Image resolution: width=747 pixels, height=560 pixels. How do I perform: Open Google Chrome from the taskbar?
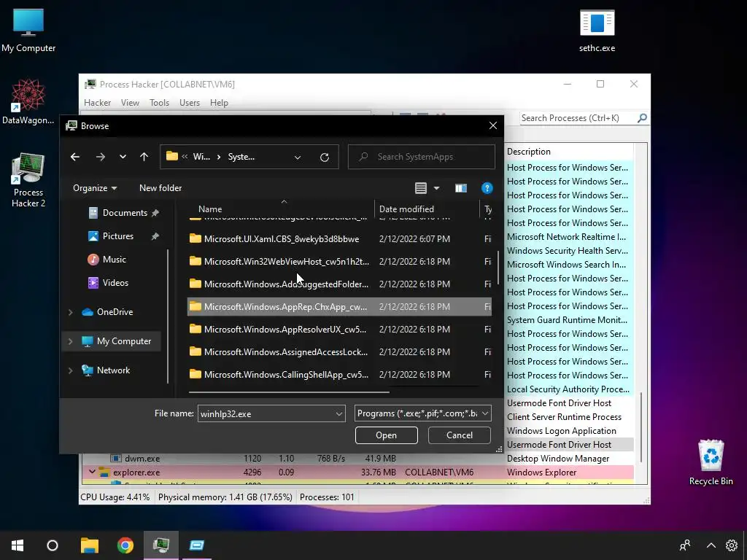click(x=125, y=545)
